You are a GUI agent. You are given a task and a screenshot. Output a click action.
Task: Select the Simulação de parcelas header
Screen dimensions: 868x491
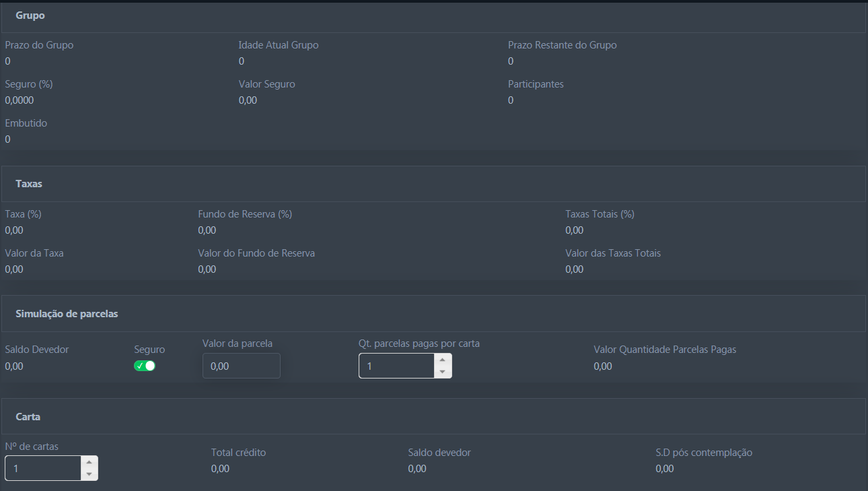click(67, 314)
